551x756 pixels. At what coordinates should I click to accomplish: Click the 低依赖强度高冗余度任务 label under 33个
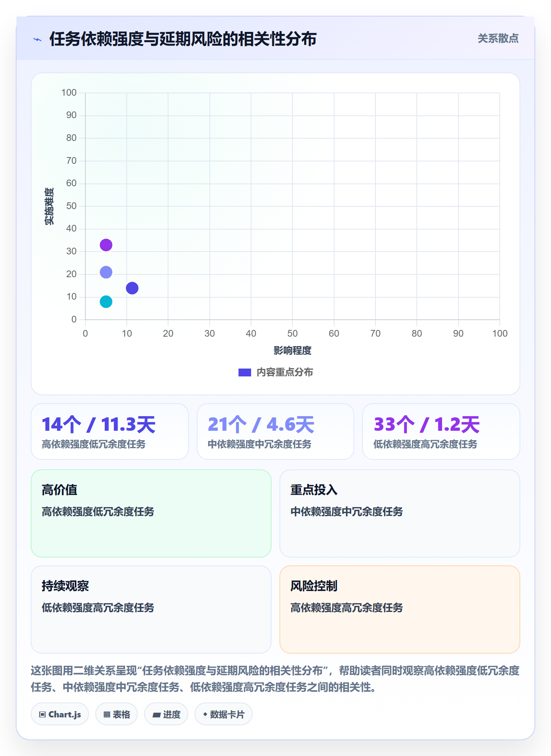pos(425,444)
